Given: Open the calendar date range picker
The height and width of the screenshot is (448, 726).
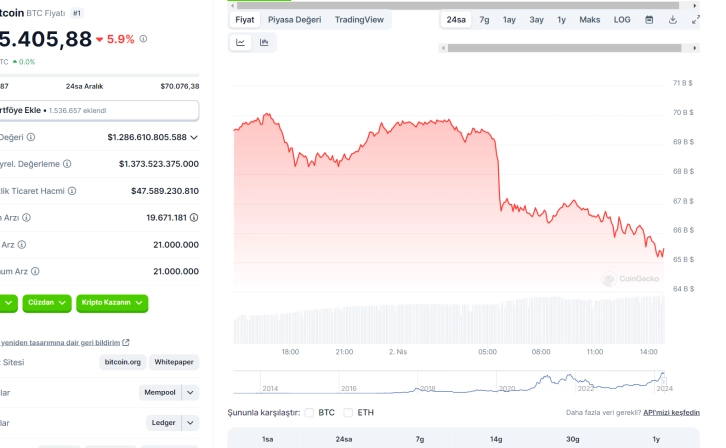Looking at the screenshot, I should pyautogui.click(x=649, y=19).
